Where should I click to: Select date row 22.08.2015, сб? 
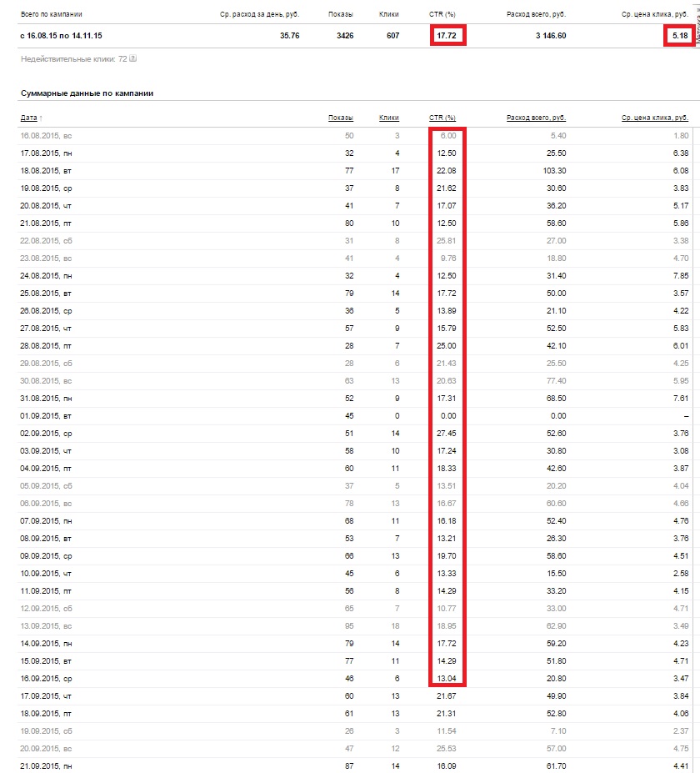pyautogui.click(x=355, y=241)
